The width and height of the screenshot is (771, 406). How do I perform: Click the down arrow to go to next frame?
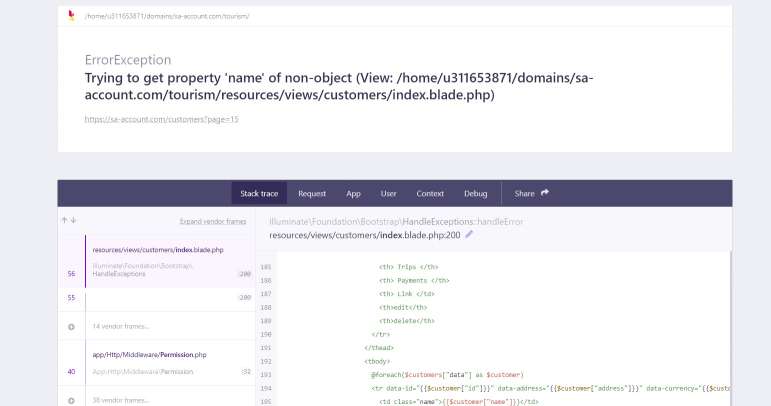pos(74,220)
